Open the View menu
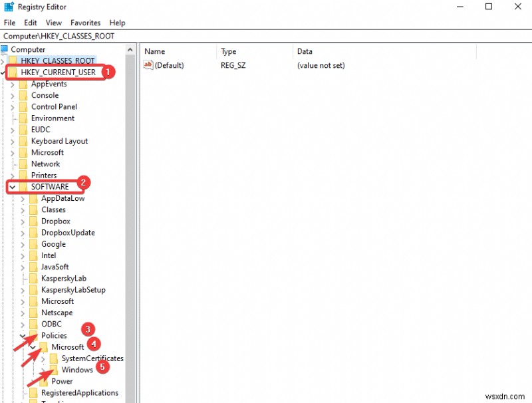The width and height of the screenshot is (532, 403). tap(53, 22)
